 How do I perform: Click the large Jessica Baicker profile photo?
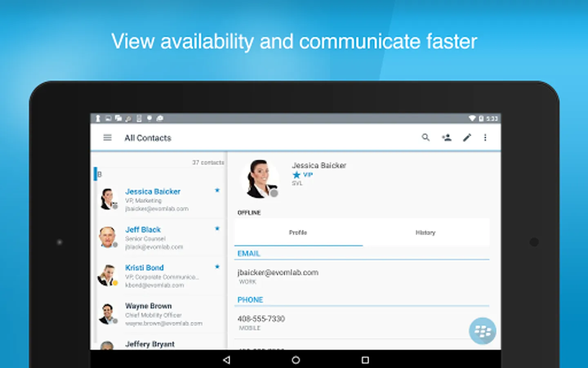point(260,179)
